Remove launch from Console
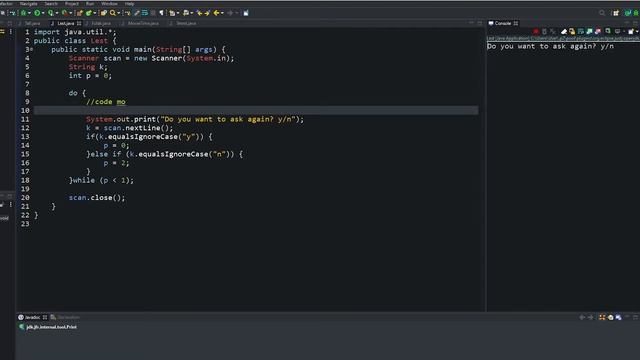The width and height of the screenshot is (640, 360). point(544,31)
